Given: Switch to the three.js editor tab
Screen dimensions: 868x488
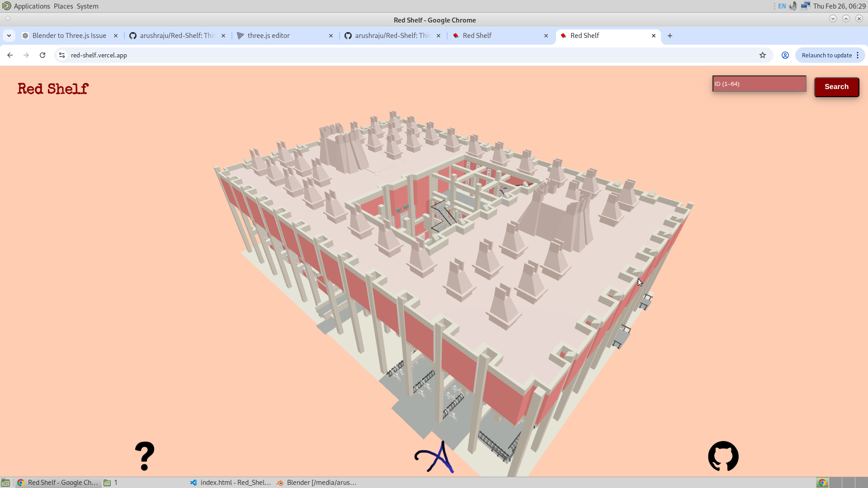Looking at the screenshot, I should [x=269, y=35].
